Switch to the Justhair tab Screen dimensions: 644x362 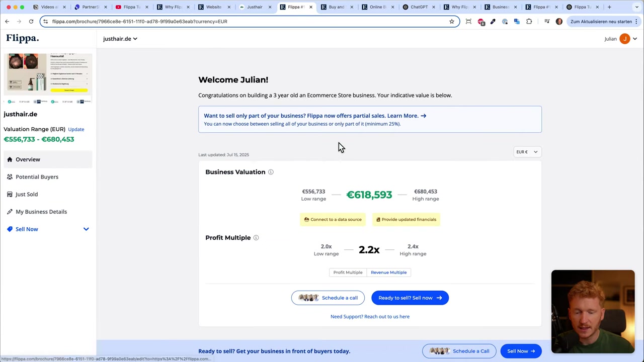254,7
